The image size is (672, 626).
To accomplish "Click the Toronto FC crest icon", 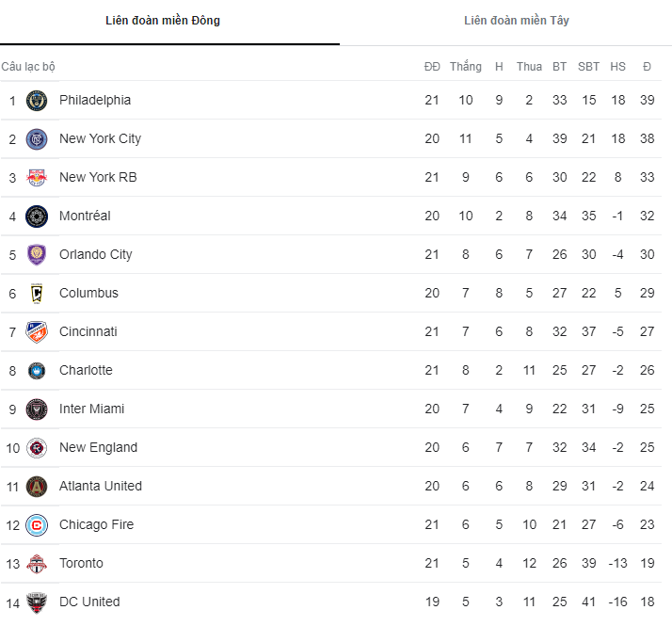I will point(37,564).
